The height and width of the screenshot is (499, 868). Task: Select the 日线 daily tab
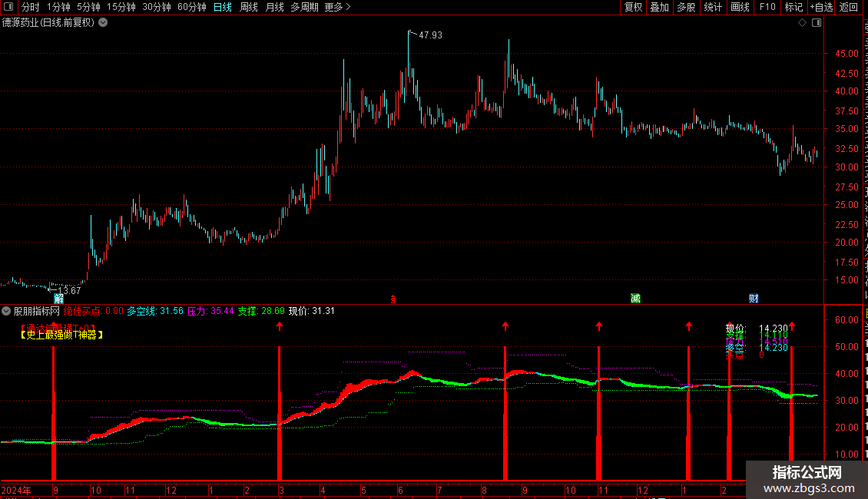(x=223, y=7)
